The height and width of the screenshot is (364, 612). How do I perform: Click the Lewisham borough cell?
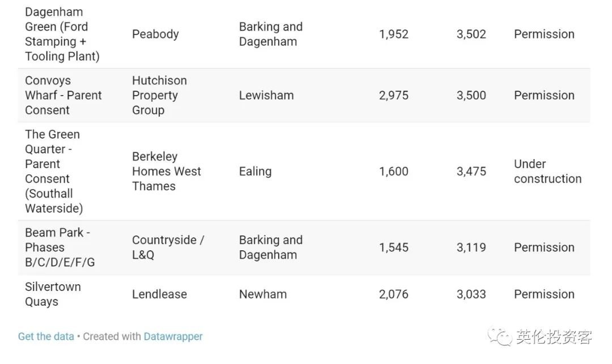click(266, 95)
